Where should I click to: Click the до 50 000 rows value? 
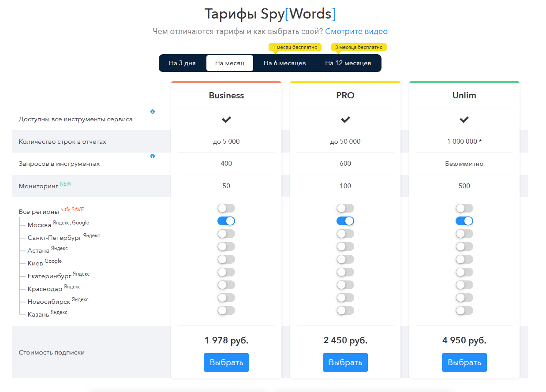345,142
